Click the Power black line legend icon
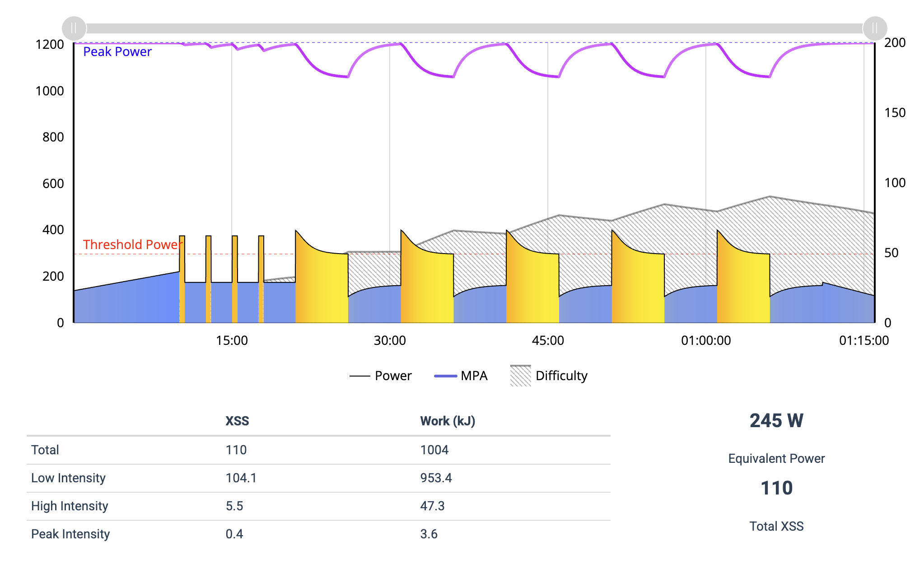 (x=359, y=376)
